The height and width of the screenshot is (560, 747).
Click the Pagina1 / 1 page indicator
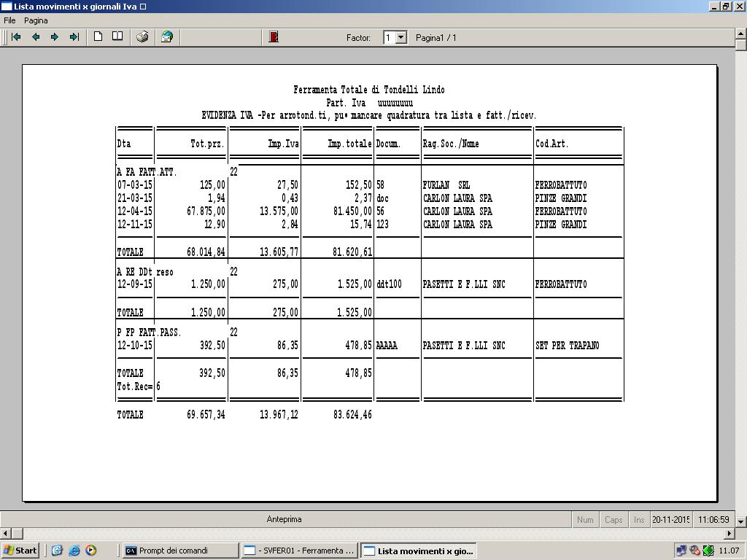click(x=436, y=38)
